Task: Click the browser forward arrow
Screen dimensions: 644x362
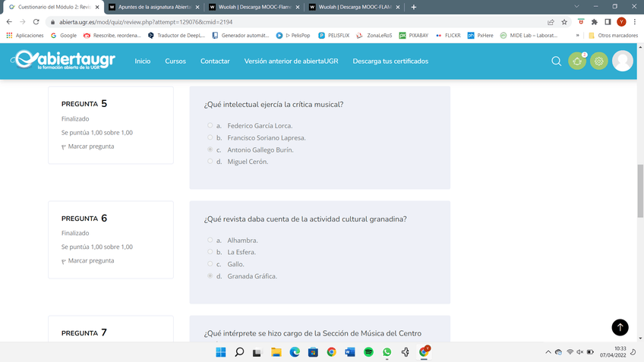Action: [23, 22]
